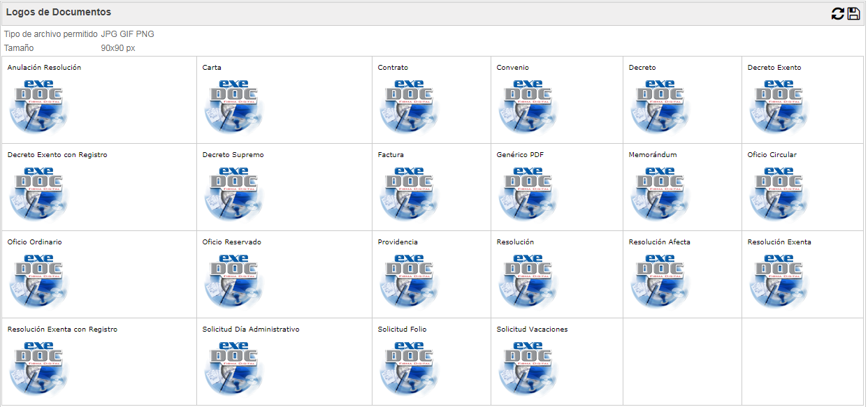Click the 'Memorándum' label text

click(653, 155)
